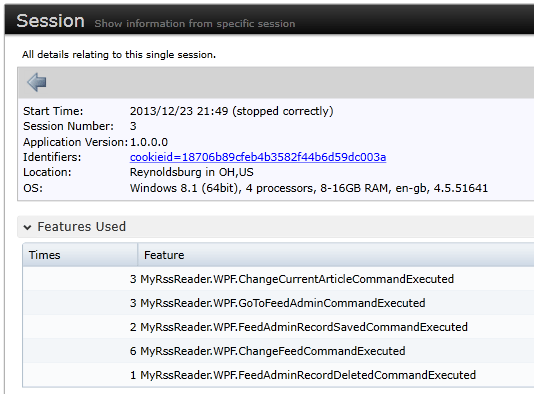
Task: Collapse the Features Used section chevron
Action: pos(28,227)
